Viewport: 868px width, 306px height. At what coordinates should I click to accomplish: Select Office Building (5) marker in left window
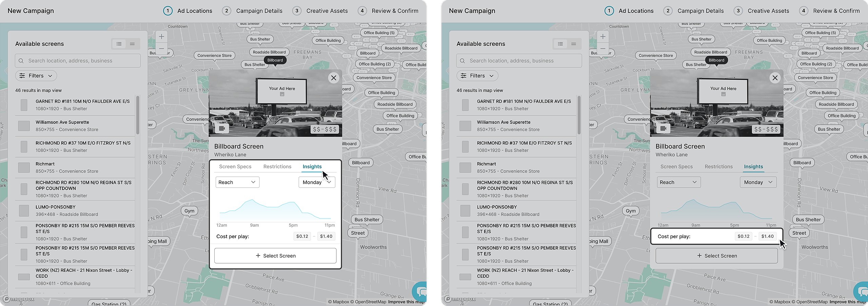tap(379, 33)
